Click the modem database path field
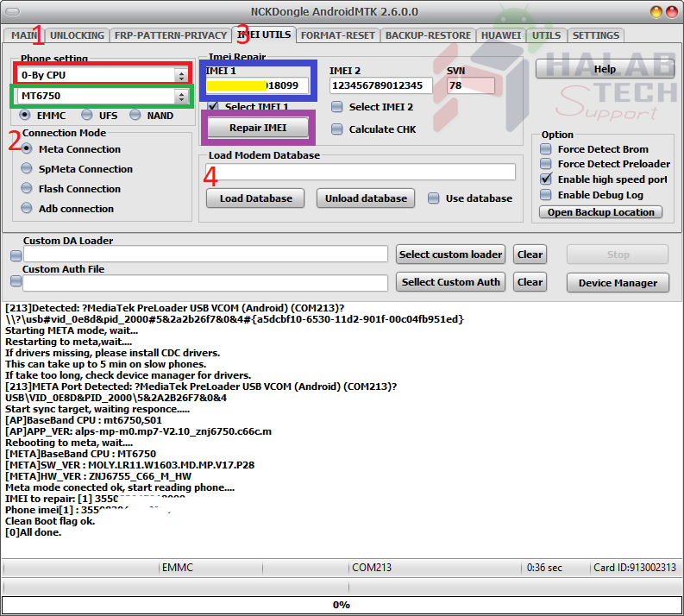684x616 pixels. click(x=361, y=172)
